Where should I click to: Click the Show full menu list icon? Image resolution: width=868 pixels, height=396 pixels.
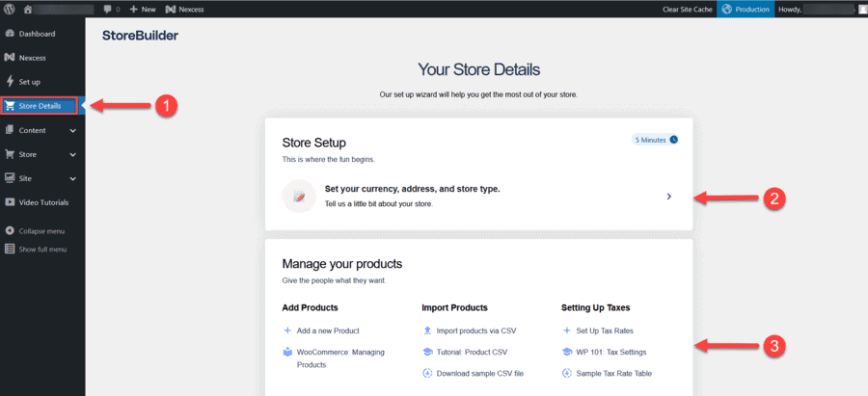click(10, 249)
